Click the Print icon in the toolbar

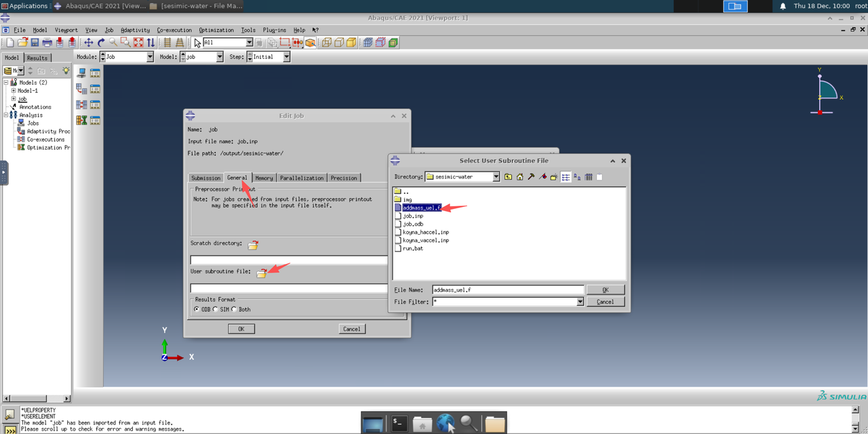pos(47,43)
